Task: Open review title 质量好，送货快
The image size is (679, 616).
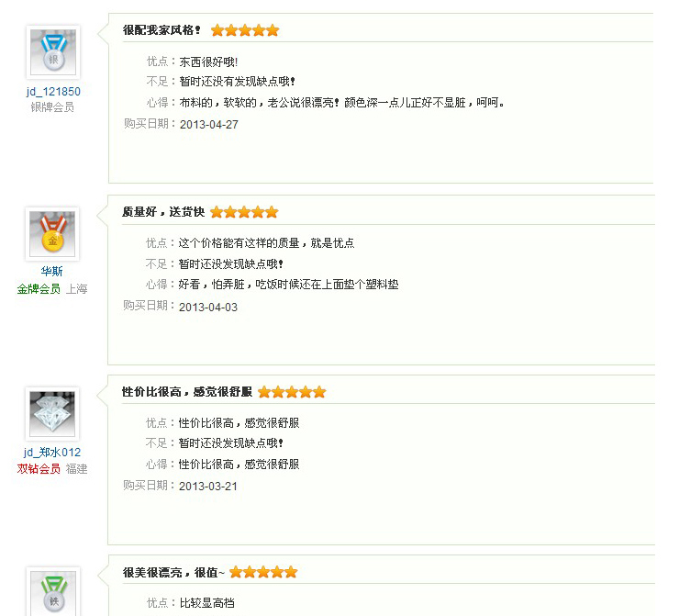Action: (x=163, y=212)
